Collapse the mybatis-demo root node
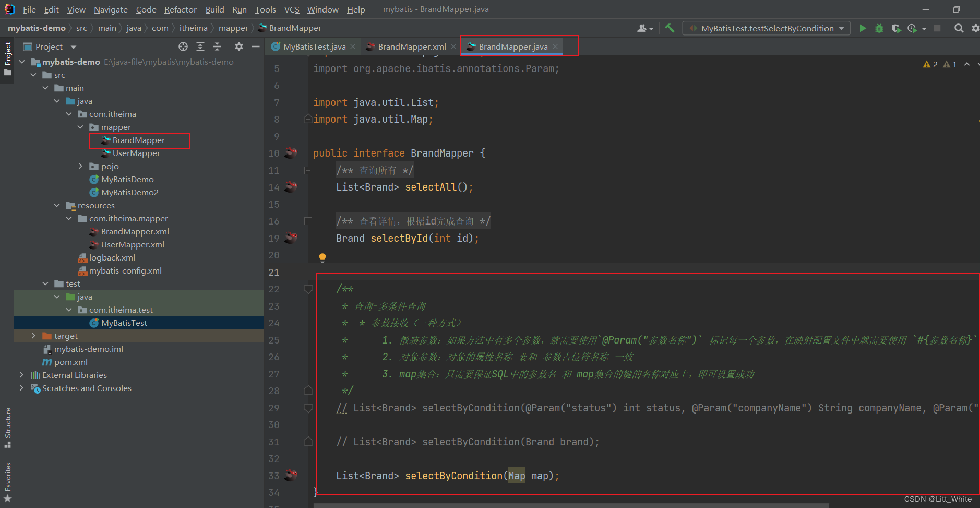Viewport: 980px width, 508px height. coord(22,62)
